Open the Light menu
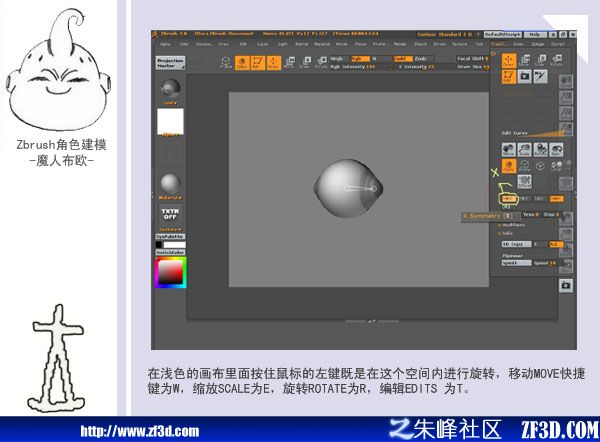This screenshot has width=600, height=442. pos(282,44)
